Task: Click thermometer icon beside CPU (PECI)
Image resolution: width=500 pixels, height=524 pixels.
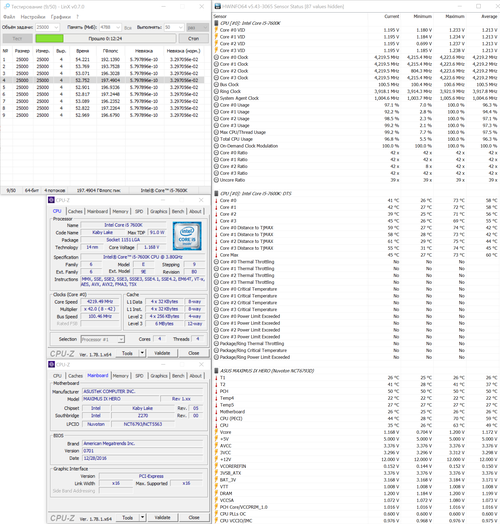Action: point(216,418)
